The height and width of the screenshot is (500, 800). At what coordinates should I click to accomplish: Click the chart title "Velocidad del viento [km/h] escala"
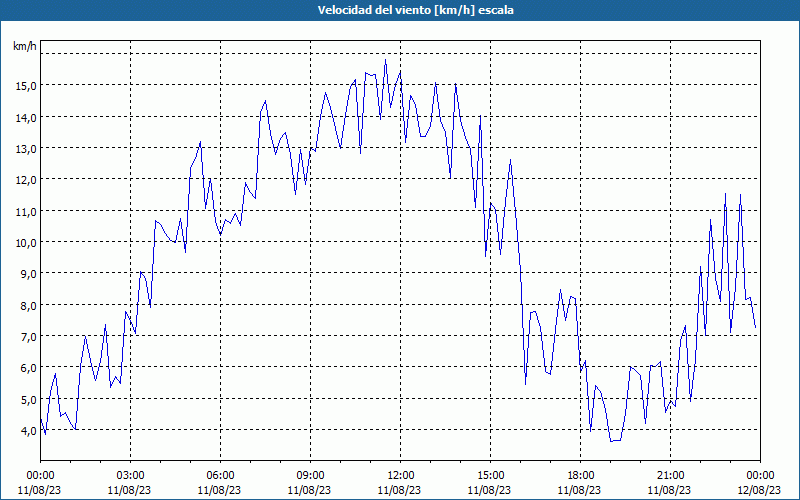coord(415,10)
